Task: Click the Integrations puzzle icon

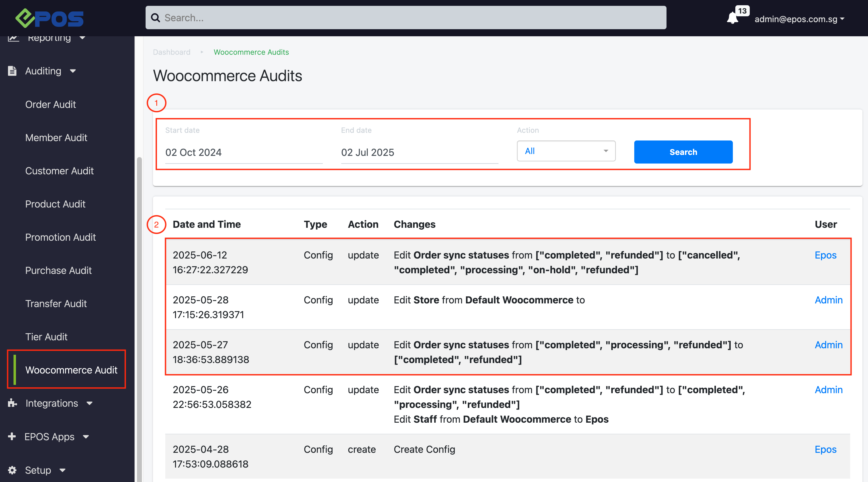Action: tap(12, 403)
